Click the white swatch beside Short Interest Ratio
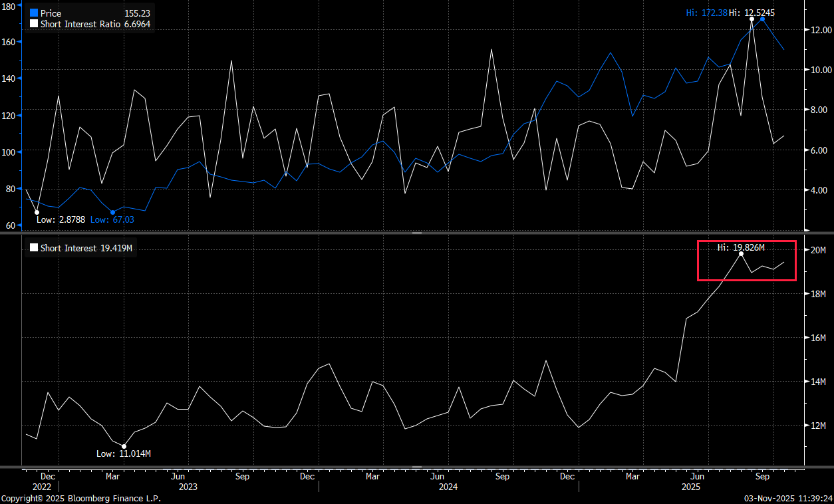Viewport: 834px width, 504px height. coord(34,24)
